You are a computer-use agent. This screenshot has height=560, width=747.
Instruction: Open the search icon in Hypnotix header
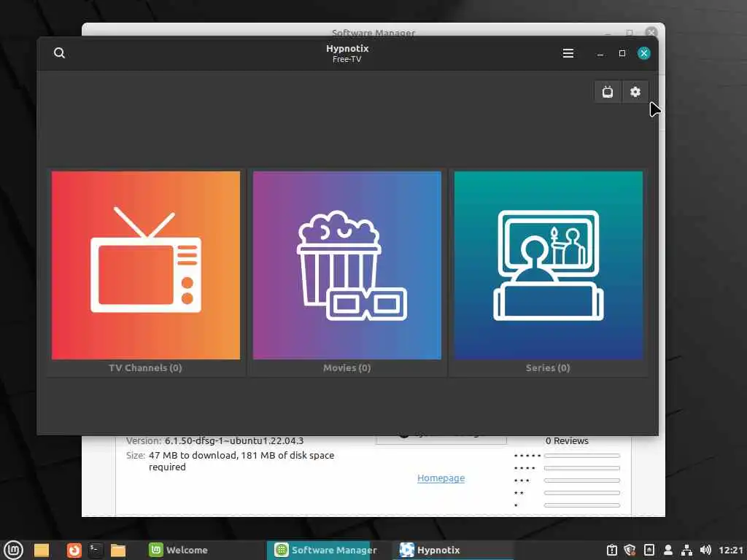tap(59, 52)
